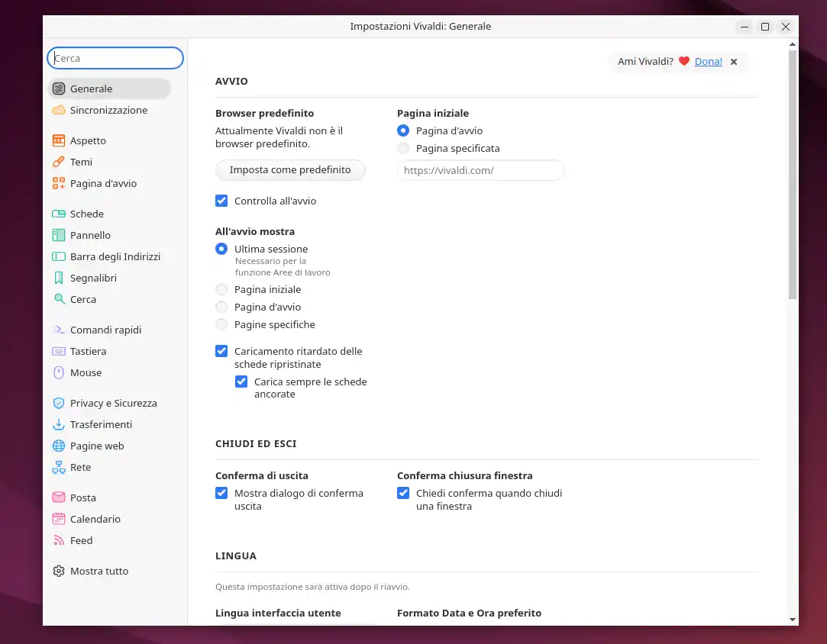Choose the Pagine specifiche startup option

click(221, 324)
